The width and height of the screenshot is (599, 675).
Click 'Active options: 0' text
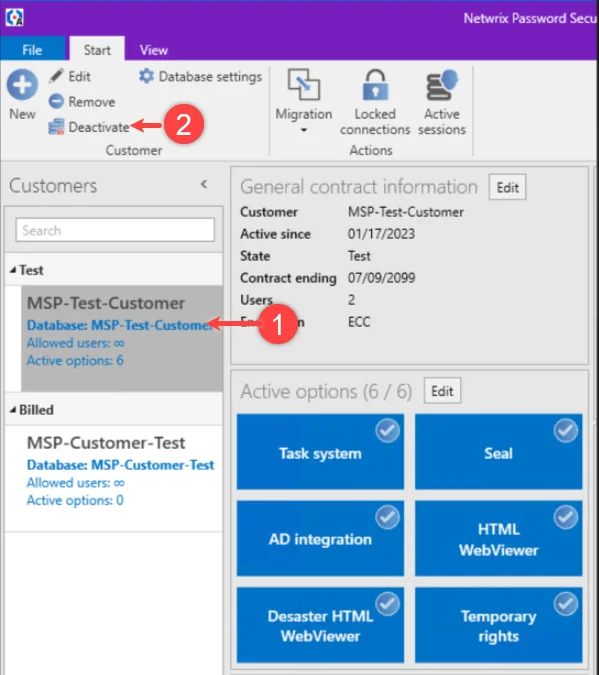click(x=75, y=500)
